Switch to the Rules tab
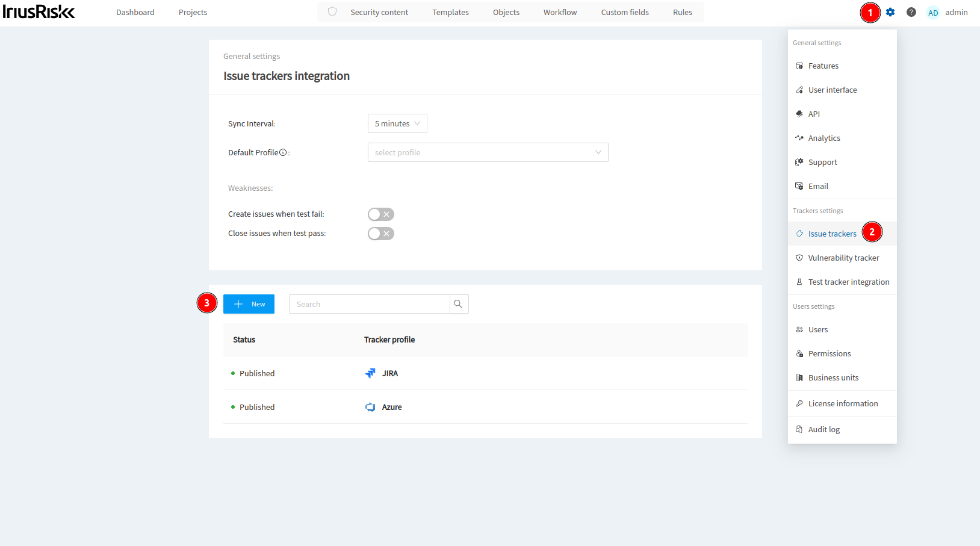 [x=683, y=12]
